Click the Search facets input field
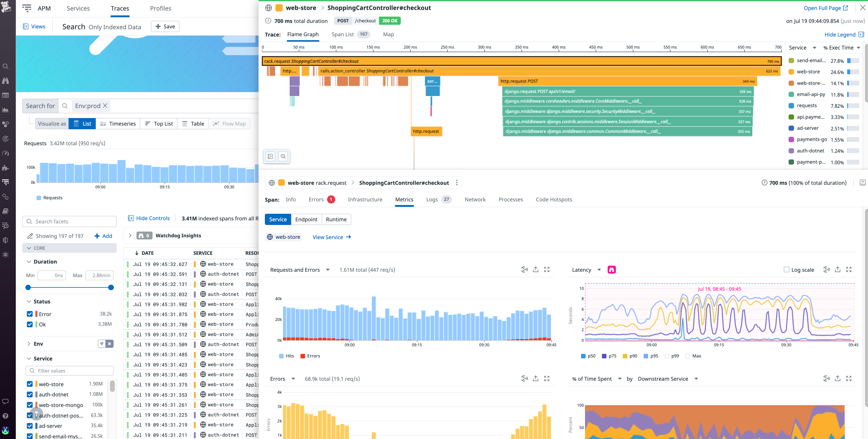868x439 pixels. click(x=69, y=221)
